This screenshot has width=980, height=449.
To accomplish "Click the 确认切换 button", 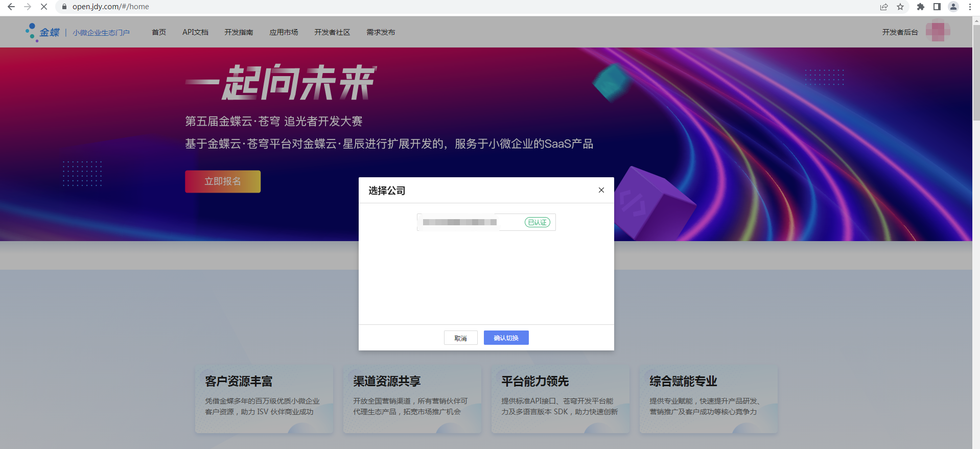I will pos(506,338).
